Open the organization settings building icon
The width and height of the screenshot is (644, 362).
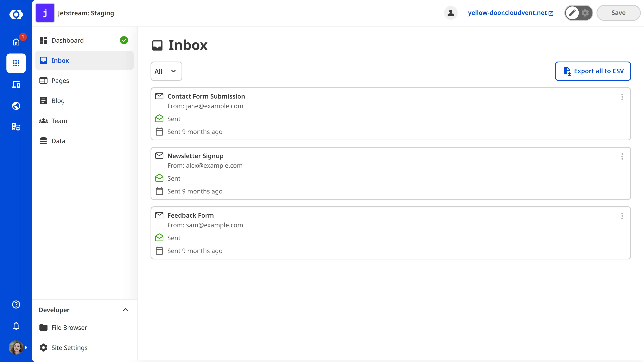16,127
